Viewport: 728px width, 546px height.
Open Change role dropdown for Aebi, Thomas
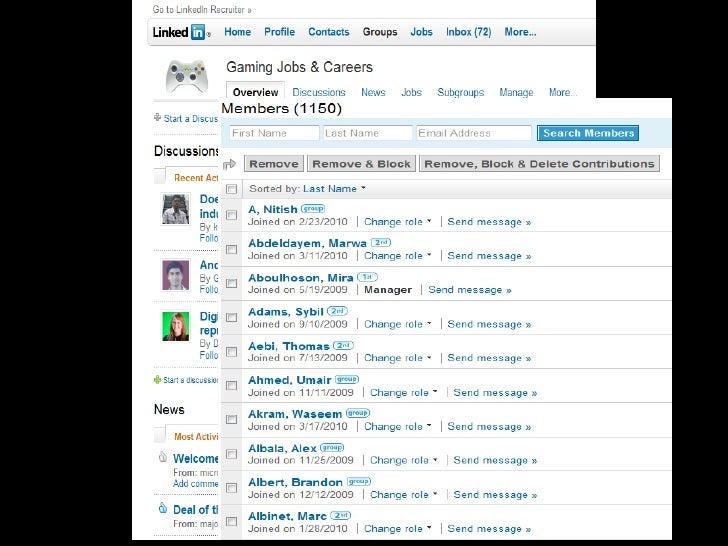click(x=397, y=358)
